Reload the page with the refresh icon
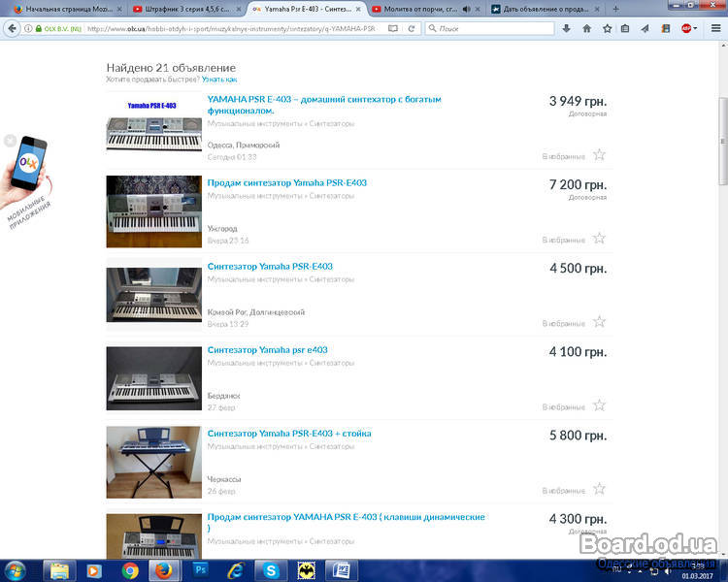The height and width of the screenshot is (582, 728). [411, 28]
